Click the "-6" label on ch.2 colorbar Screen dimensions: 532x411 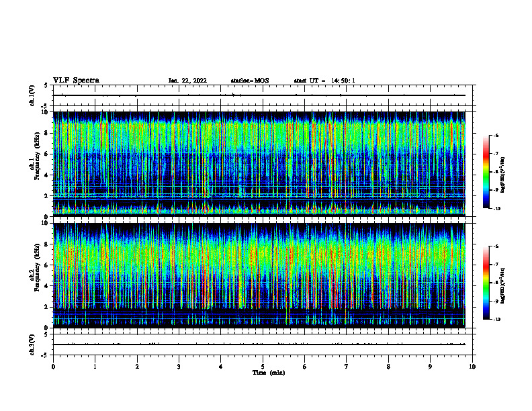[496, 246]
